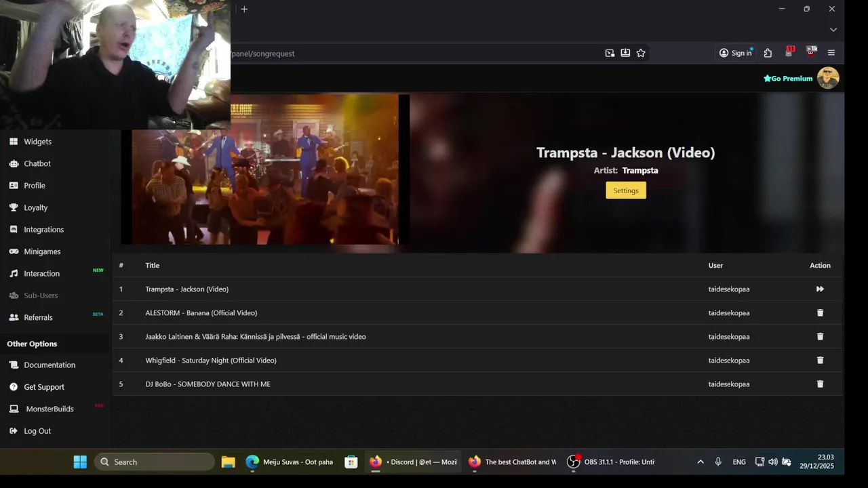The width and height of the screenshot is (868, 488).
Task: Delete DJ BoBo - SOMEBODY DANCE WITH ME
Action: [x=820, y=384]
